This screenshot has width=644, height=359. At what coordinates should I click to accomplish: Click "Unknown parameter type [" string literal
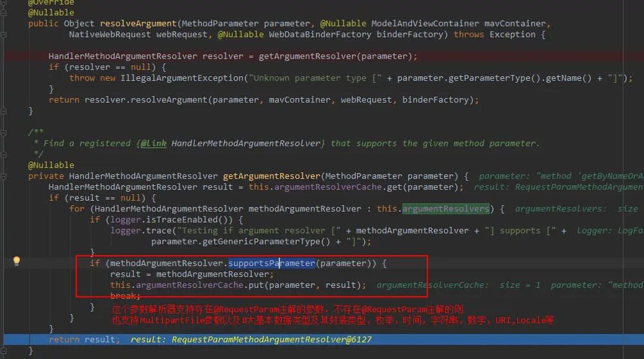[x=315, y=78]
